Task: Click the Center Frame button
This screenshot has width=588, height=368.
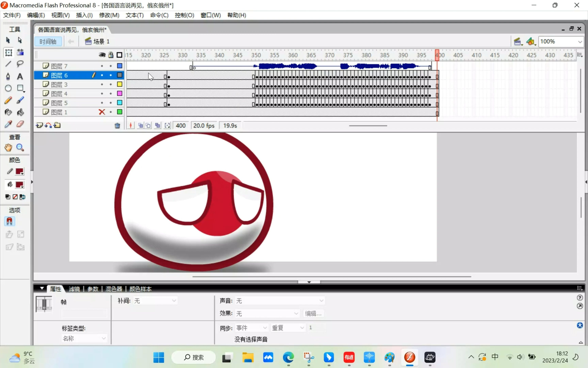Action: click(x=131, y=126)
